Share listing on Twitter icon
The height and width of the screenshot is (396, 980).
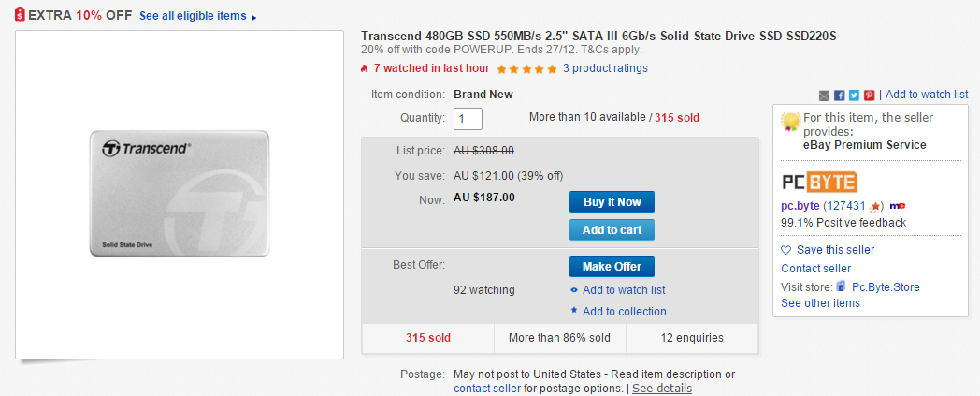pyautogui.click(x=855, y=95)
